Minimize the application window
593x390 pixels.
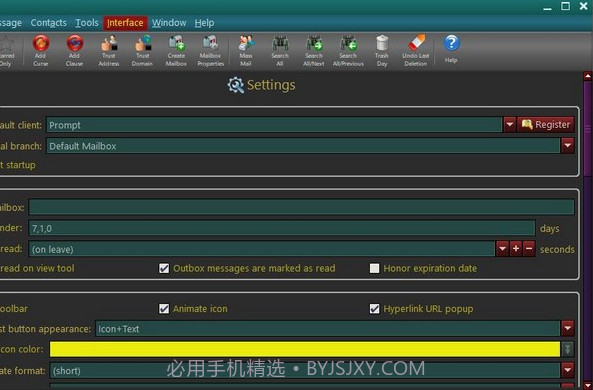click(x=547, y=7)
